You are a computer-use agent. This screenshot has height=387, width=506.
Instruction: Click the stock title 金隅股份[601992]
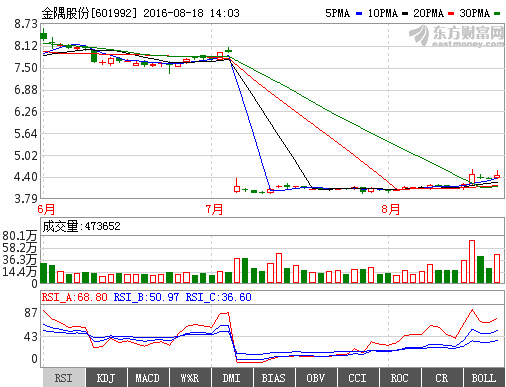(89, 13)
